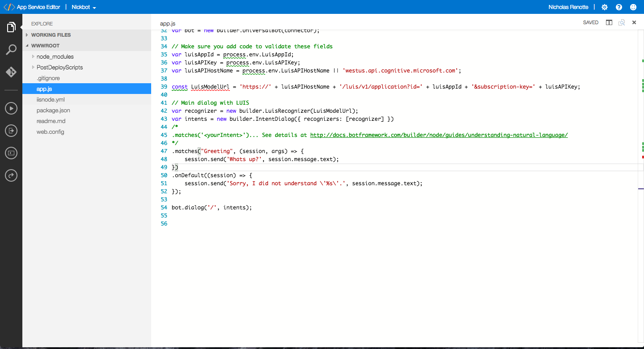Image resolution: width=644 pixels, height=349 pixels.
Task: Expand the WORKING FILES section
Action: (x=87, y=35)
